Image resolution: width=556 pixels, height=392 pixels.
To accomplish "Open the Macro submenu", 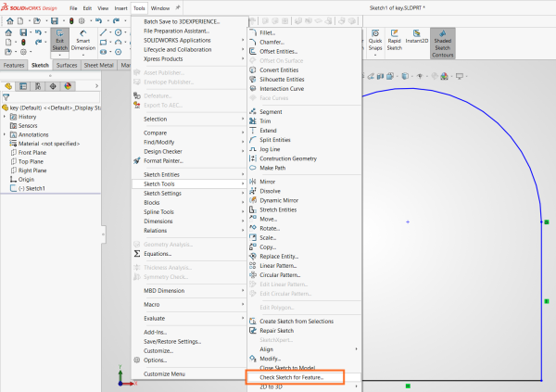I will click(x=189, y=304).
